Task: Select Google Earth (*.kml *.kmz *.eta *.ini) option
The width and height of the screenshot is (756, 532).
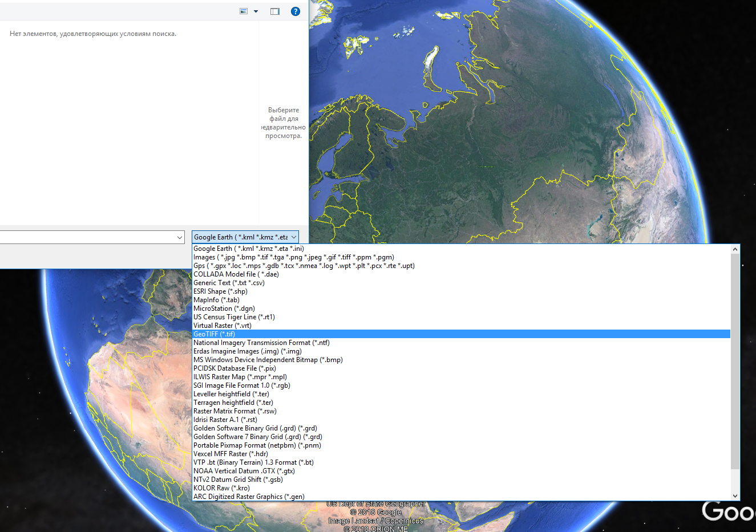Action: click(x=461, y=249)
